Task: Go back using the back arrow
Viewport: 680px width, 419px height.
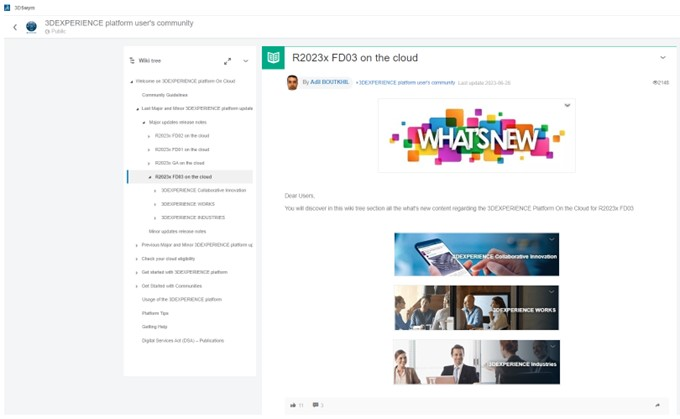Action: coord(15,27)
